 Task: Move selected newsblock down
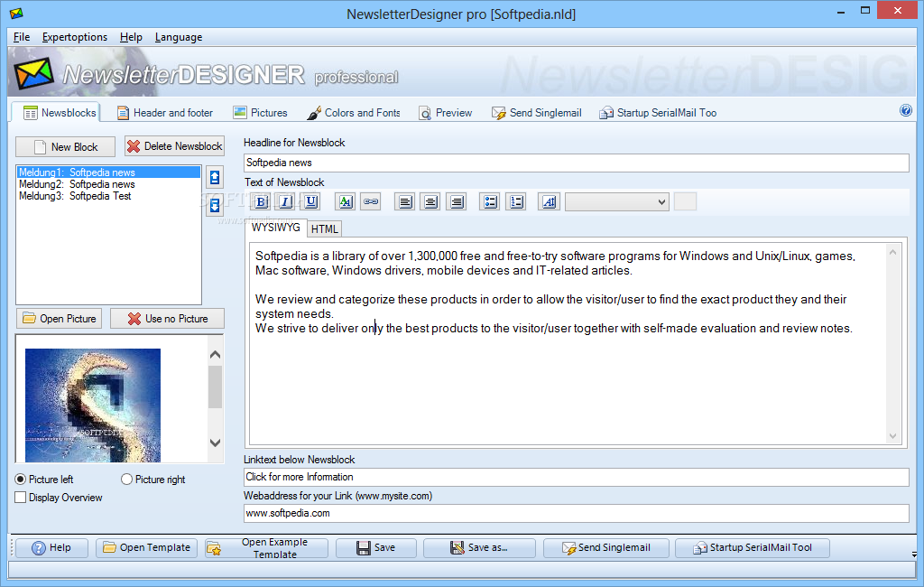coord(215,206)
